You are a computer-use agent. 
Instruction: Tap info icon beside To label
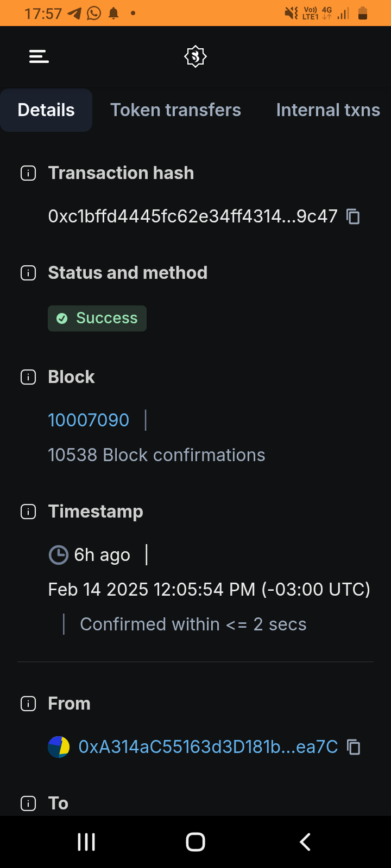(x=28, y=803)
